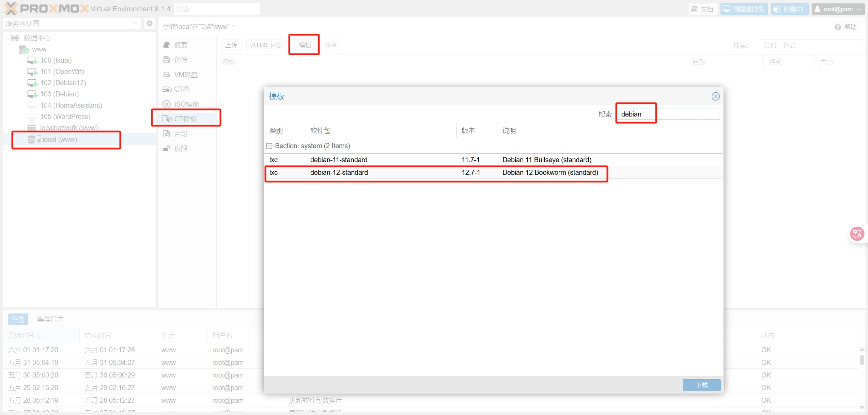
Task: Switch to the 集群日志 tab
Action: point(50,319)
